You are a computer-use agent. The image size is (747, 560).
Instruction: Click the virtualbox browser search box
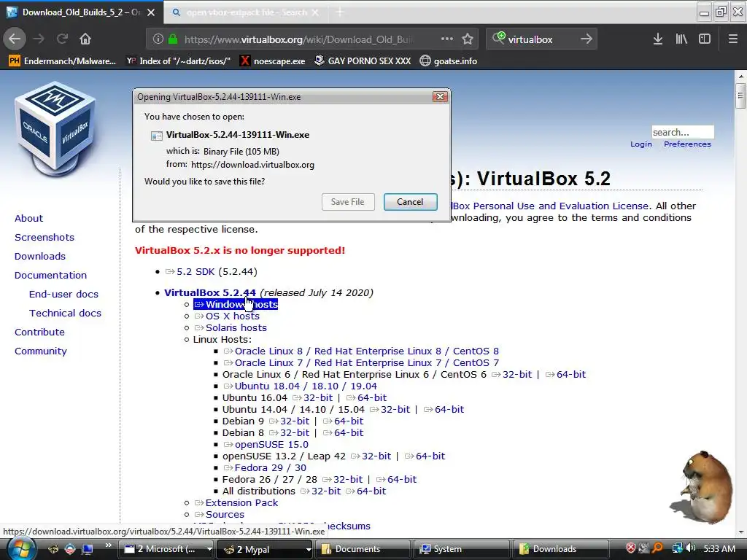click(x=541, y=39)
